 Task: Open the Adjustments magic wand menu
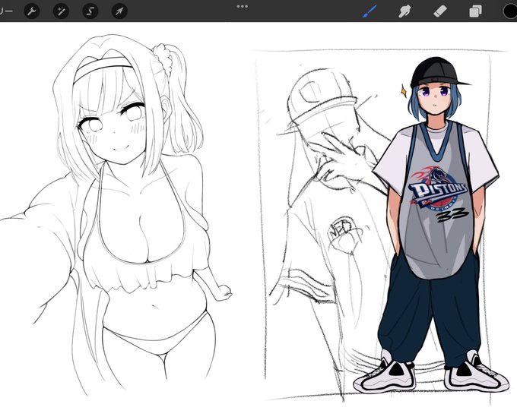click(61, 11)
